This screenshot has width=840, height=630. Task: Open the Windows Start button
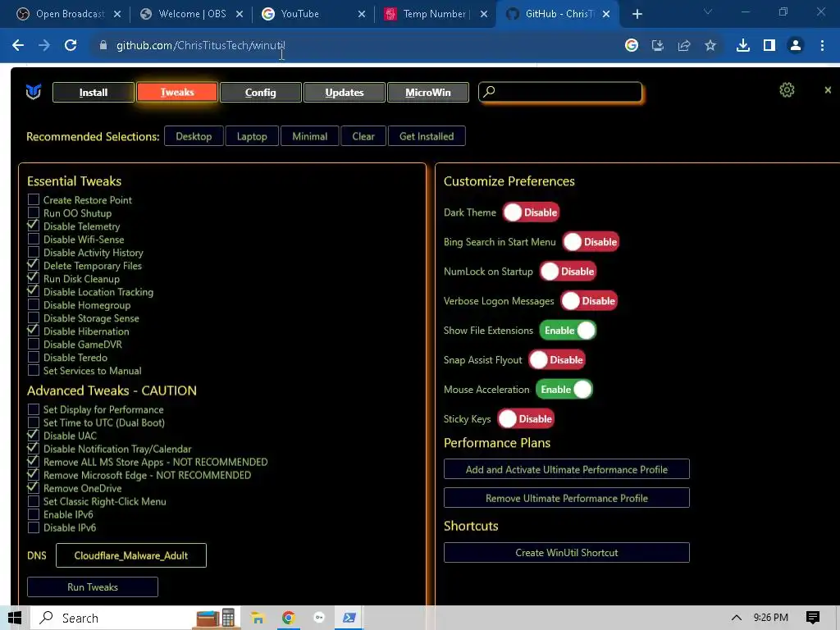[15, 618]
